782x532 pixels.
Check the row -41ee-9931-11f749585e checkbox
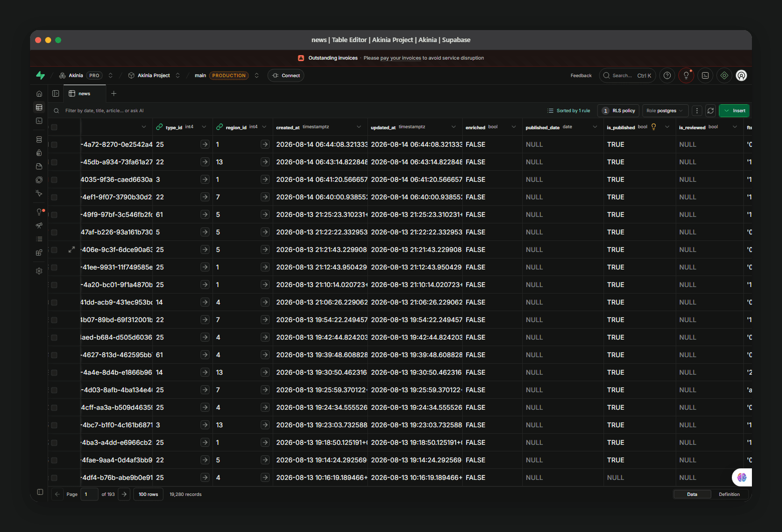coord(54,268)
